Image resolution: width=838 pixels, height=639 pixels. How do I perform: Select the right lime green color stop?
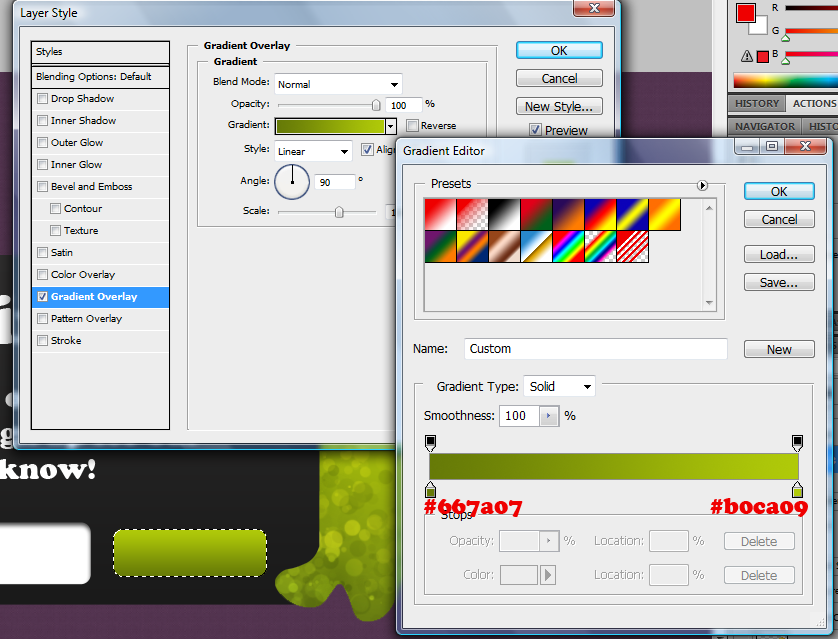(797, 489)
